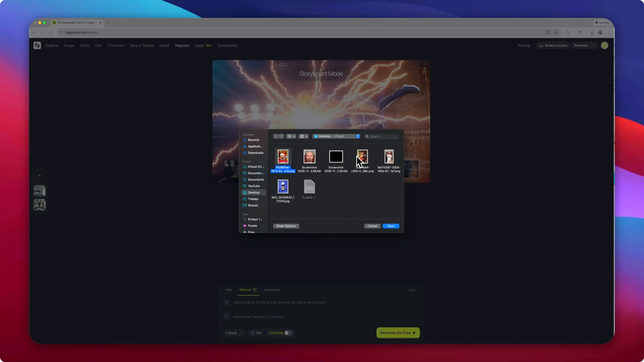Toggle the Unlimited switch off

(x=288, y=333)
